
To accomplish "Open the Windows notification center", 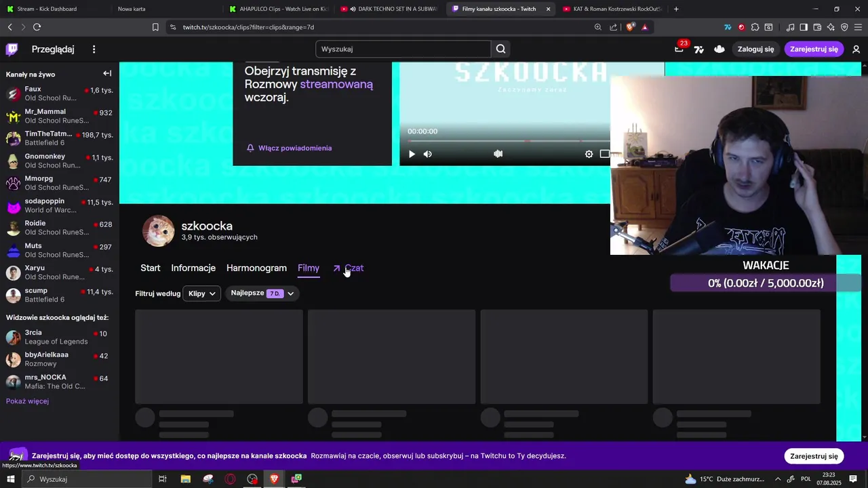I will point(853,479).
